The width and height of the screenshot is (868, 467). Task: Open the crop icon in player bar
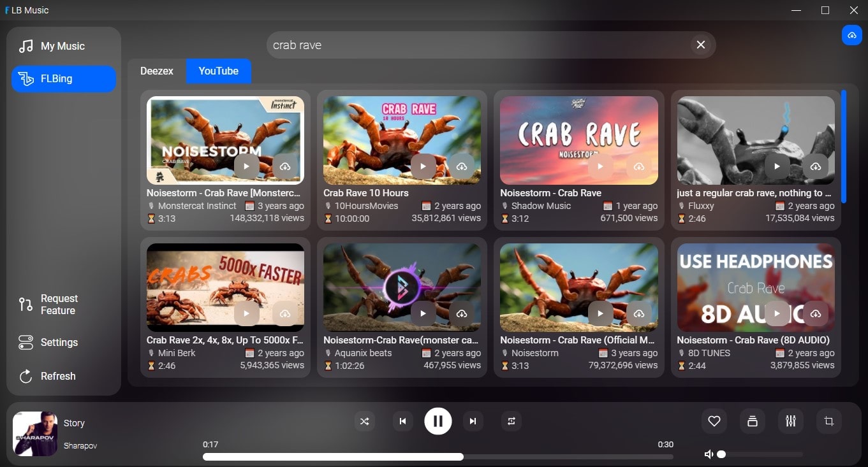pos(829,421)
